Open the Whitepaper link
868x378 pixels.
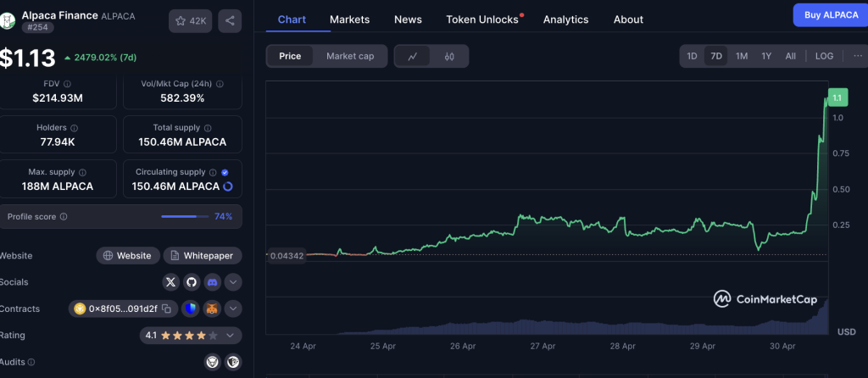coord(203,256)
